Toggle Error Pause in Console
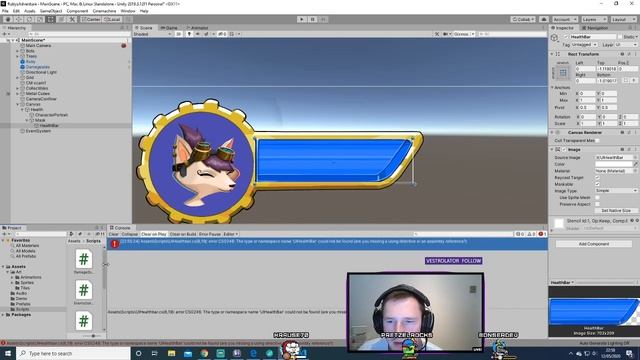The height and width of the screenshot is (360, 640). (x=210, y=234)
